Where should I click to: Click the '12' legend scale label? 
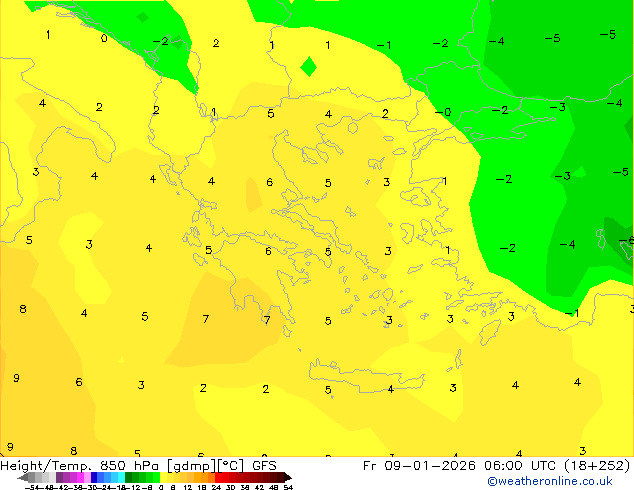click(188, 487)
